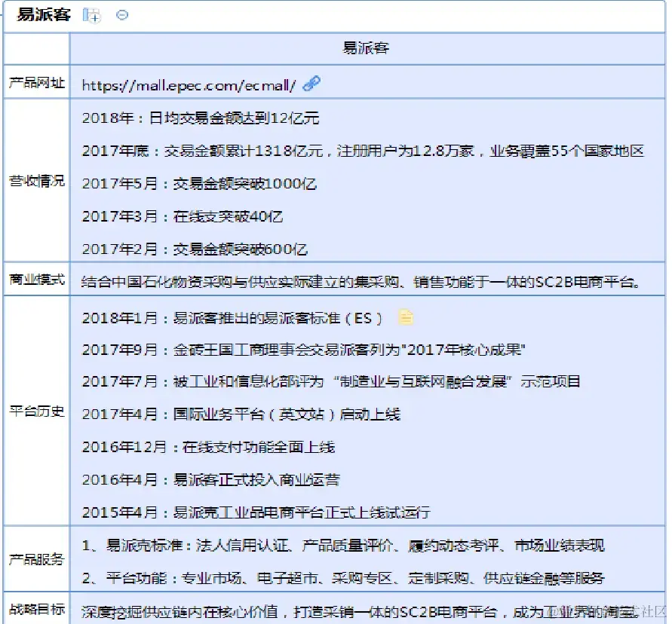Click the 商业模式 description about SC2B电商平台
672x624 pixels.
[x=361, y=283]
